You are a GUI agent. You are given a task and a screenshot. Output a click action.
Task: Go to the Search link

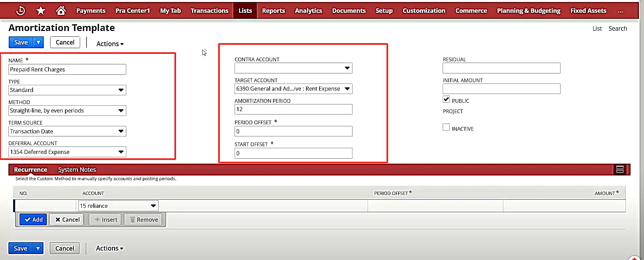(617, 29)
